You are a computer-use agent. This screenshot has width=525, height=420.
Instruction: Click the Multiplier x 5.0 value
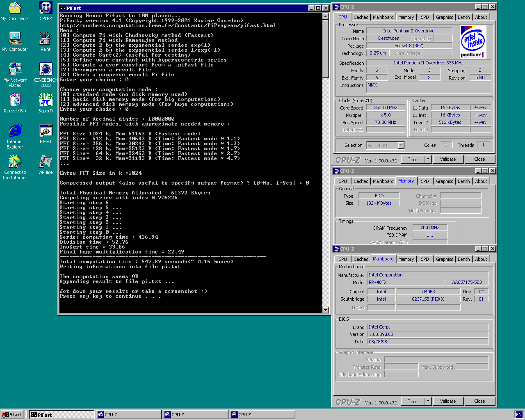386,115
